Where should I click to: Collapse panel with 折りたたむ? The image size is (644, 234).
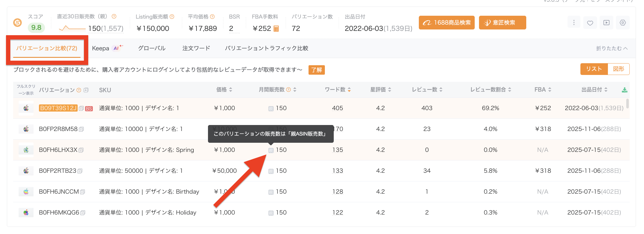tap(612, 48)
